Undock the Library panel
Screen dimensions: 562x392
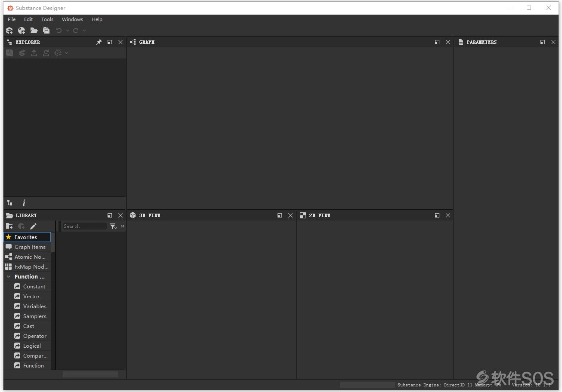pos(110,215)
